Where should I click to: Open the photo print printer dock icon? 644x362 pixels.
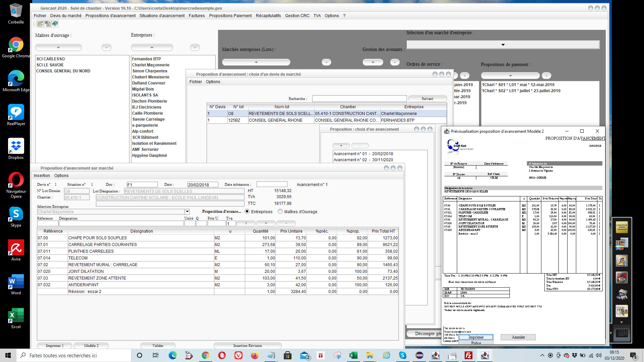coord(622,294)
